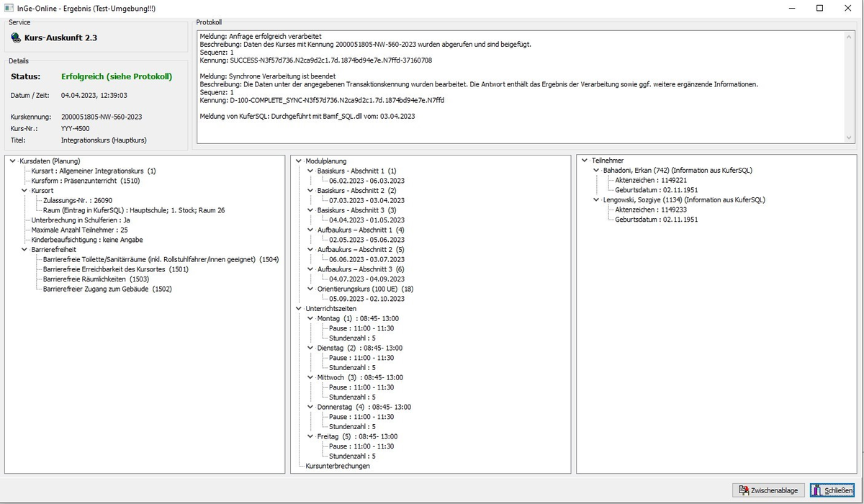The image size is (864, 504).
Task: Select 'Dienstag (2) : 08:45- 13:00' row
Action: (360, 348)
